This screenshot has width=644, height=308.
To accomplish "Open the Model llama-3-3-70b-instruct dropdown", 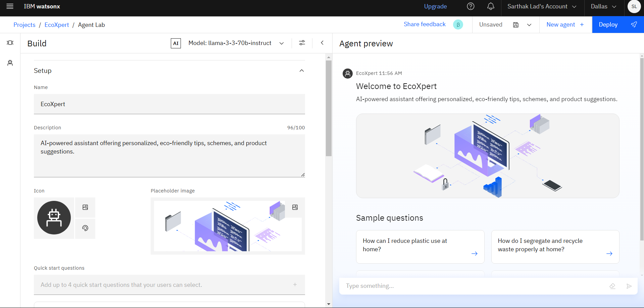I will pos(236,43).
